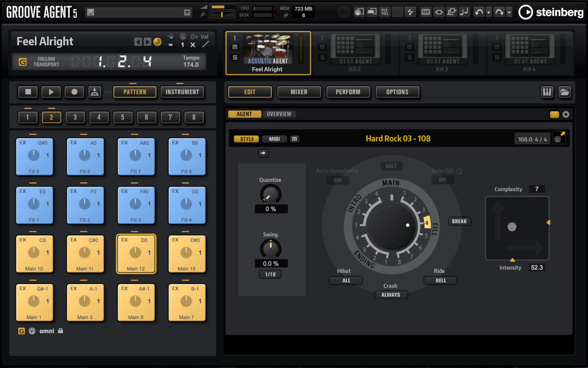Screen dimensions: 588x368
Task: Switch to the OVERVIEW tab
Action: point(279,114)
